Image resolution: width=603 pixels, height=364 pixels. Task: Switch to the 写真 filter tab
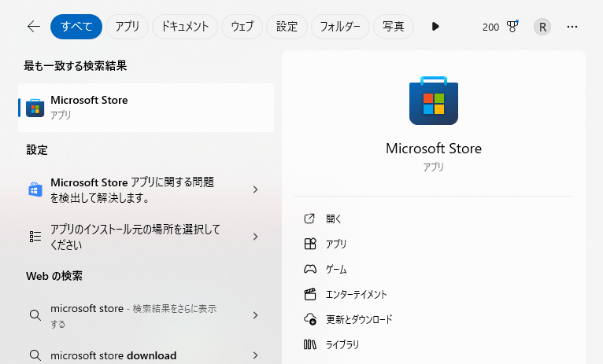394,27
